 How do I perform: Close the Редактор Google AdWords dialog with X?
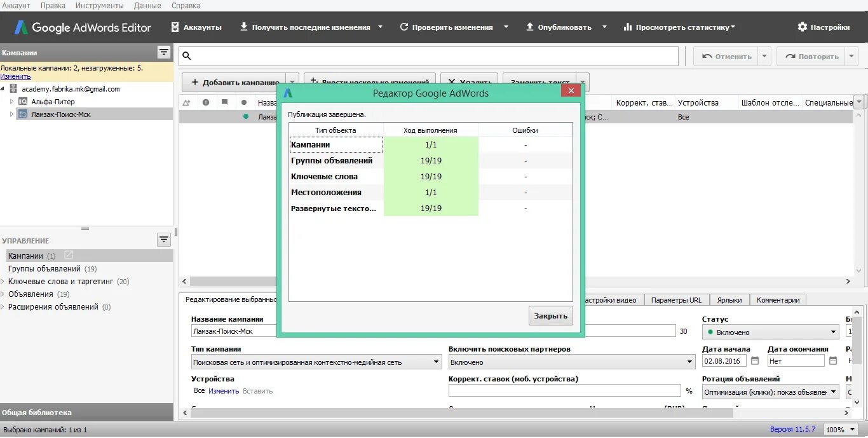[571, 91]
